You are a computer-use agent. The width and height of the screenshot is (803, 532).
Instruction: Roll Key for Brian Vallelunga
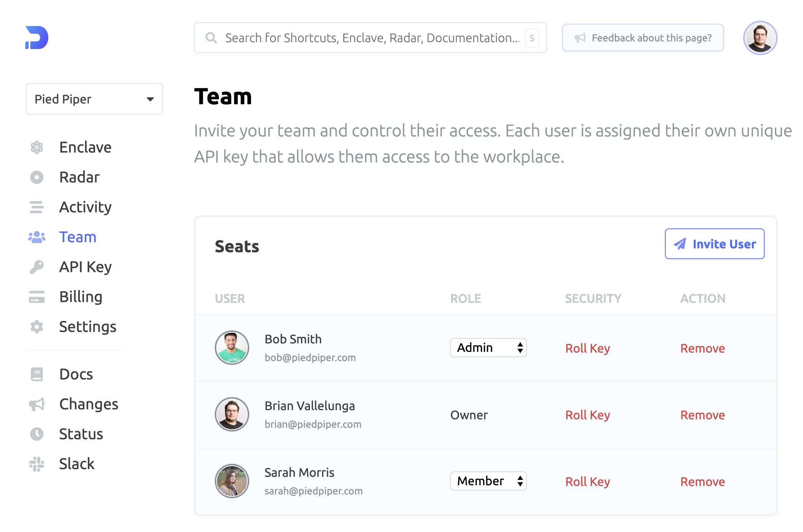point(587,415)
